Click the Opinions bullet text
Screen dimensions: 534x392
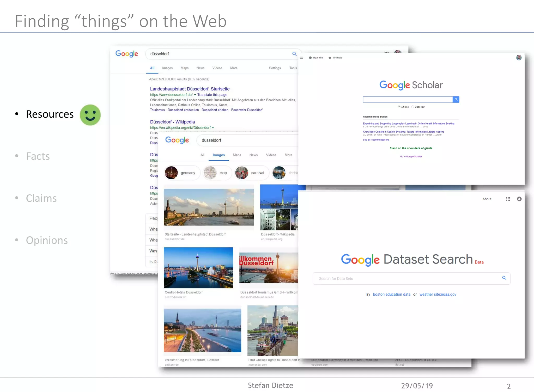(47, 240)
